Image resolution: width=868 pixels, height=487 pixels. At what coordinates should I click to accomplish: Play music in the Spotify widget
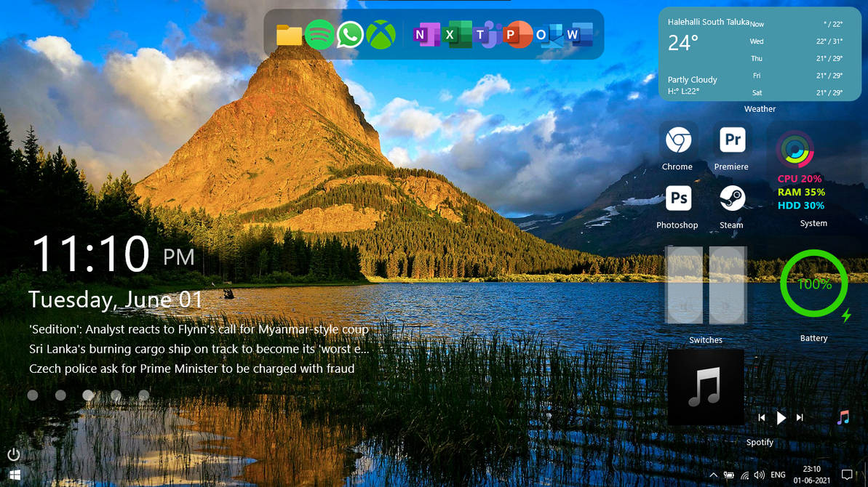coord(781,418)
